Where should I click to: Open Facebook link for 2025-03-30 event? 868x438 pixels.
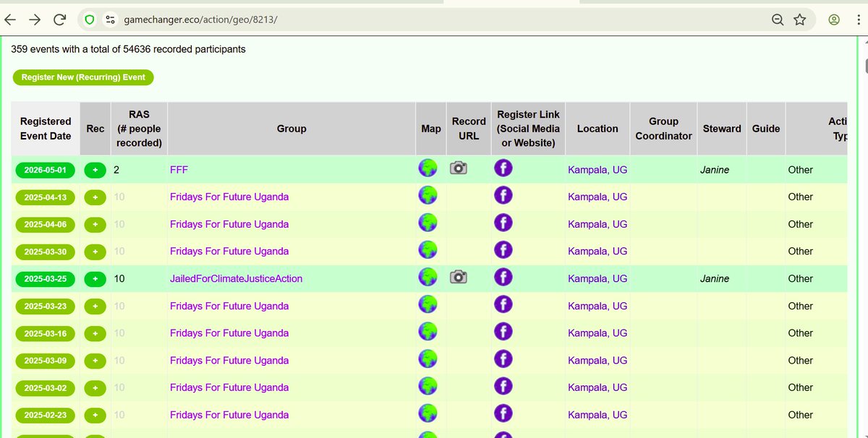click(503, 250)
